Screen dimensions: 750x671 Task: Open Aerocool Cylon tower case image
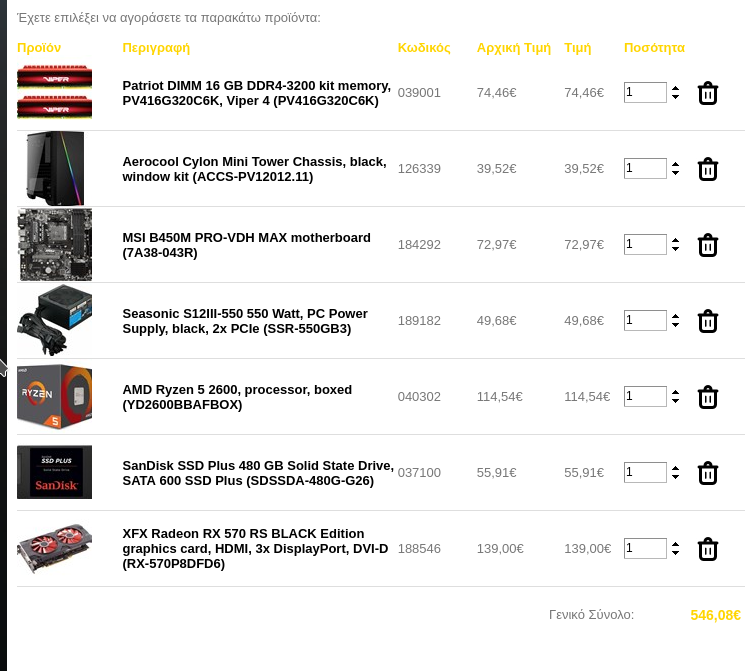pyautogui.click(x=55, y=168)
